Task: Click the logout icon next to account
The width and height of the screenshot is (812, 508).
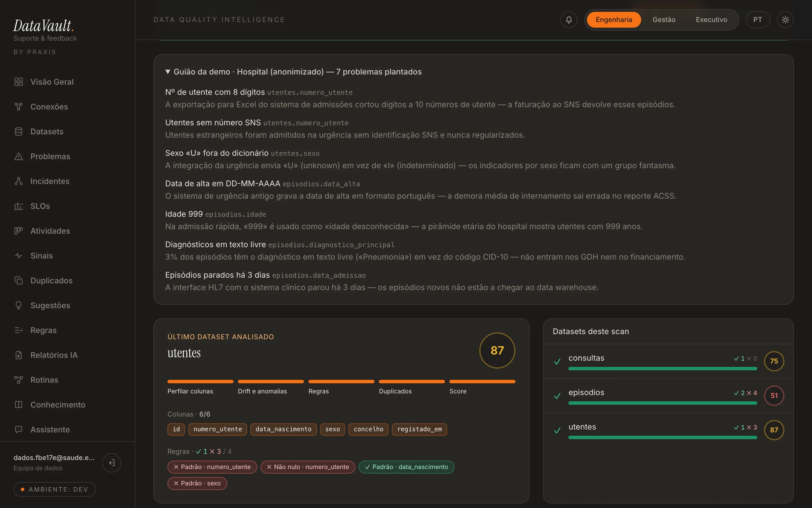Action: (112, 463)
